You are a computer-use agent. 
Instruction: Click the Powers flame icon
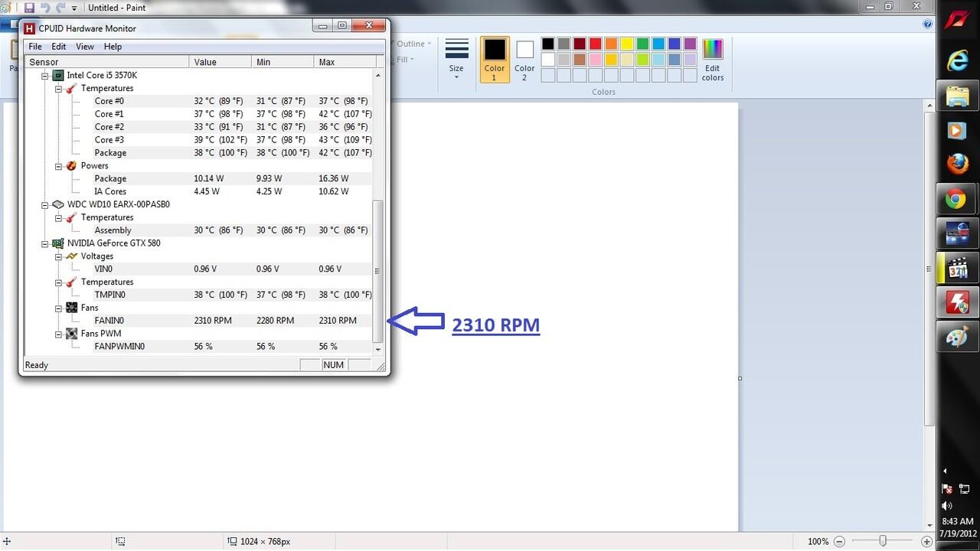[x=71, y=165]
